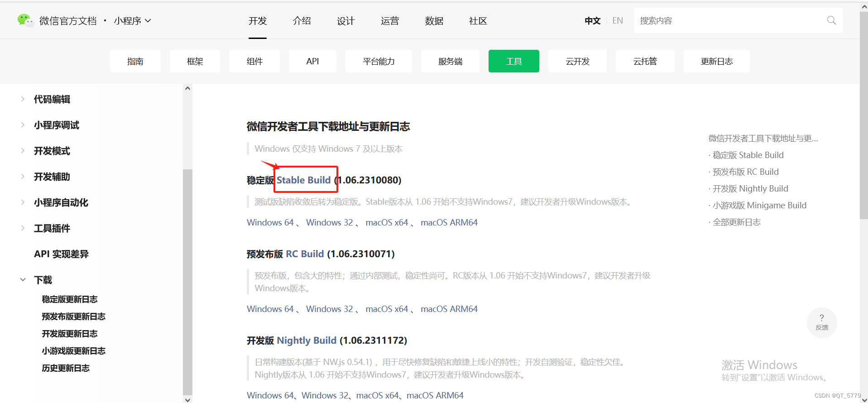
Task: Expand the 代码编辑 section
Action: coord(23,99)
